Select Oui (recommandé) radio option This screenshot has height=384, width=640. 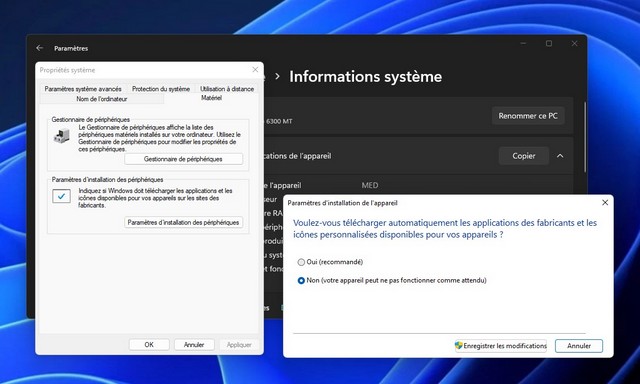tap(301, 262)
